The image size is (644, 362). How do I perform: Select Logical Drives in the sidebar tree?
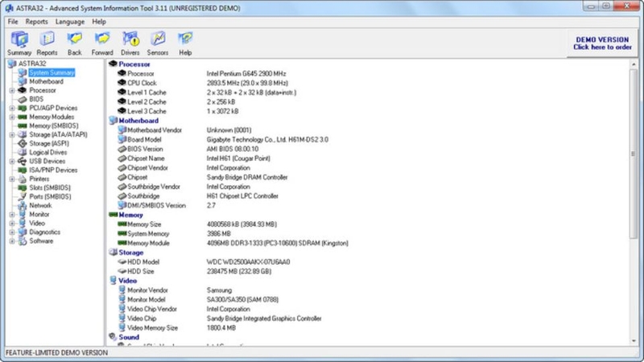(x=48, y=152)
